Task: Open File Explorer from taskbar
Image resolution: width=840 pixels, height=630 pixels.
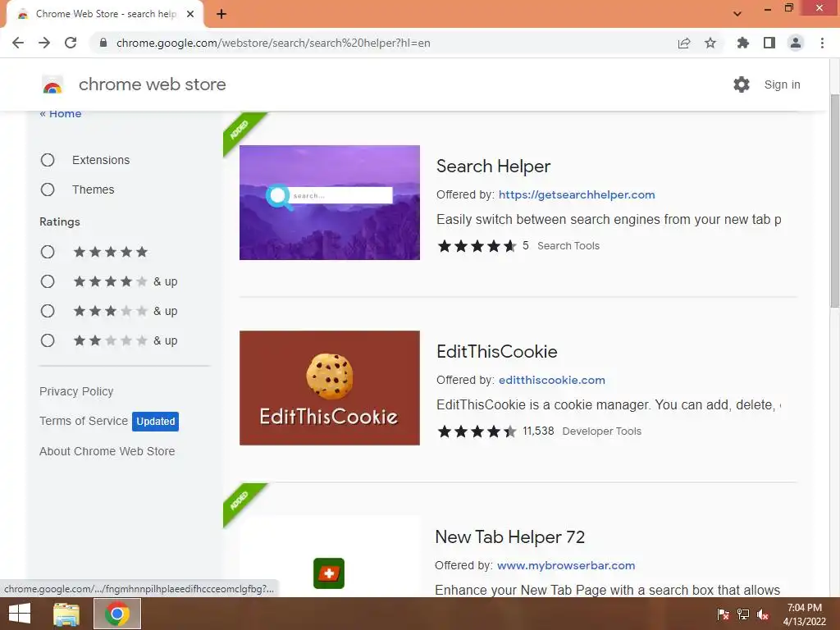Action: click(66, 614)
